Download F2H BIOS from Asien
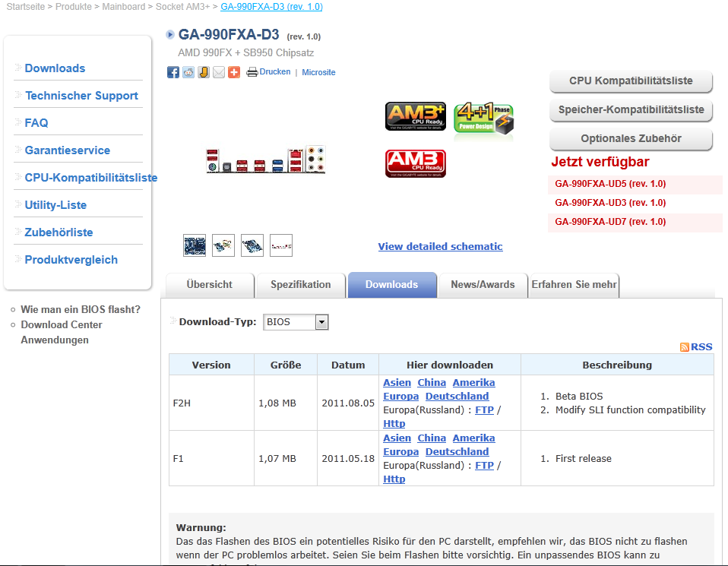The image size is (728, 566). click(x=397, y=383)
